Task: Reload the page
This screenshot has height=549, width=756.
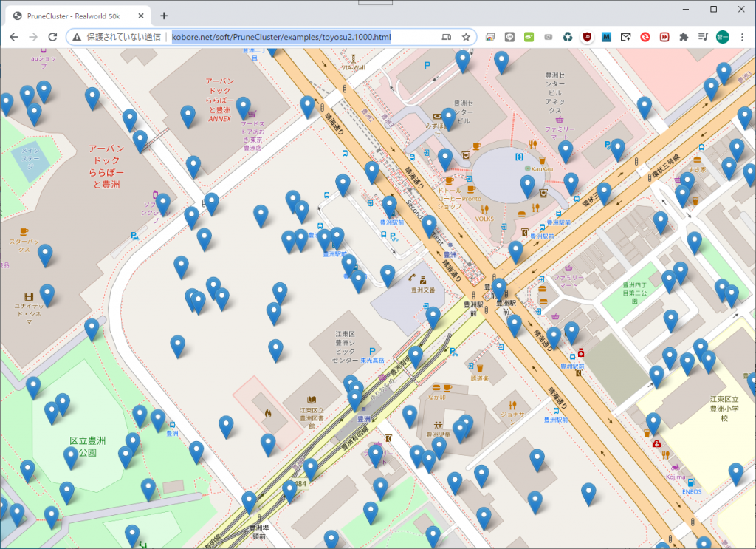Action: (54, 37)
